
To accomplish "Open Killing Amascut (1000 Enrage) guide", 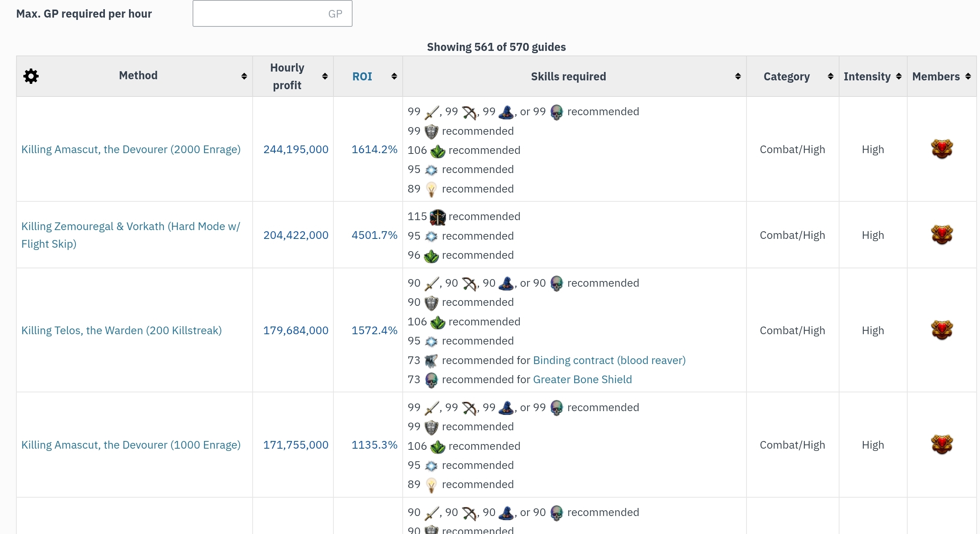I will (x=131, y=445).
